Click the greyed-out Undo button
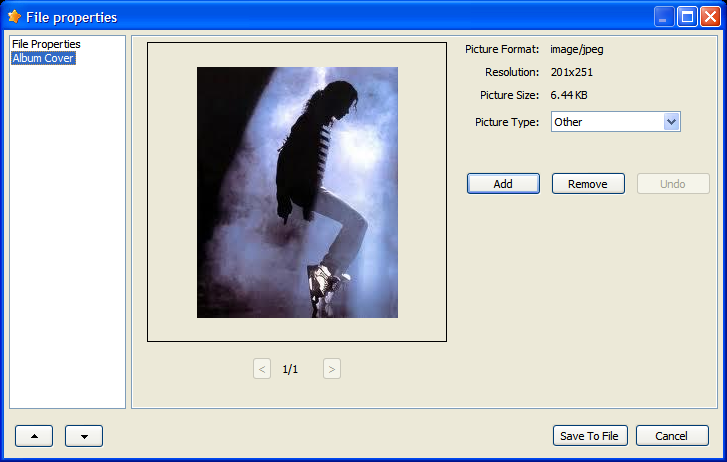727x462 pixels. click(673, 184)
